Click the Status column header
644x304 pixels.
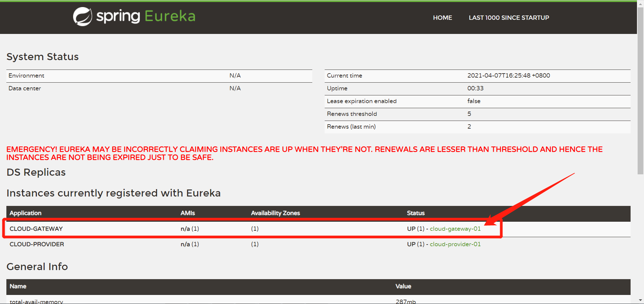pyautogui.click(x=416, y=213)
